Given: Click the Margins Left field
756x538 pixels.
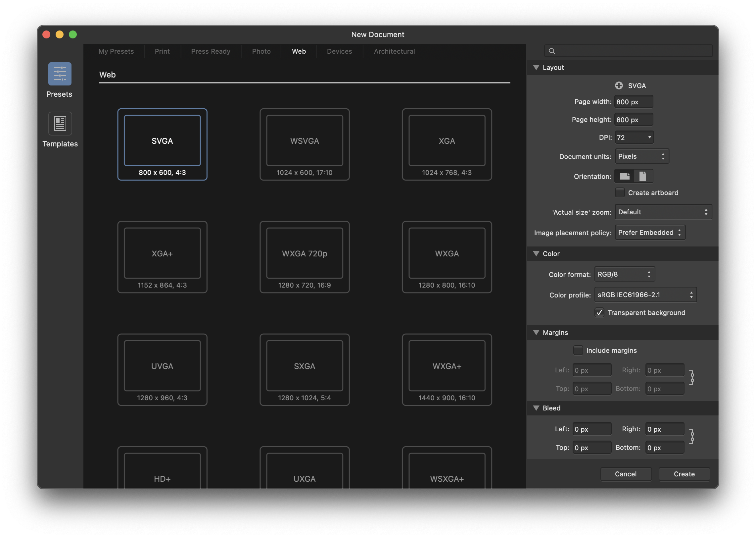Looking at the screenshot, I should (592, 370).
